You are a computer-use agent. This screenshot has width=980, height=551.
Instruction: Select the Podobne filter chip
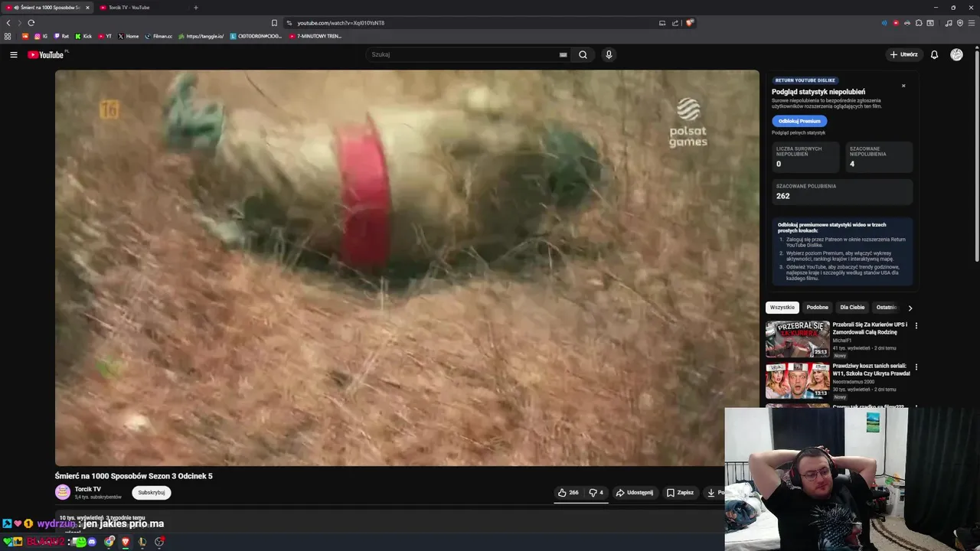[817, 308]
